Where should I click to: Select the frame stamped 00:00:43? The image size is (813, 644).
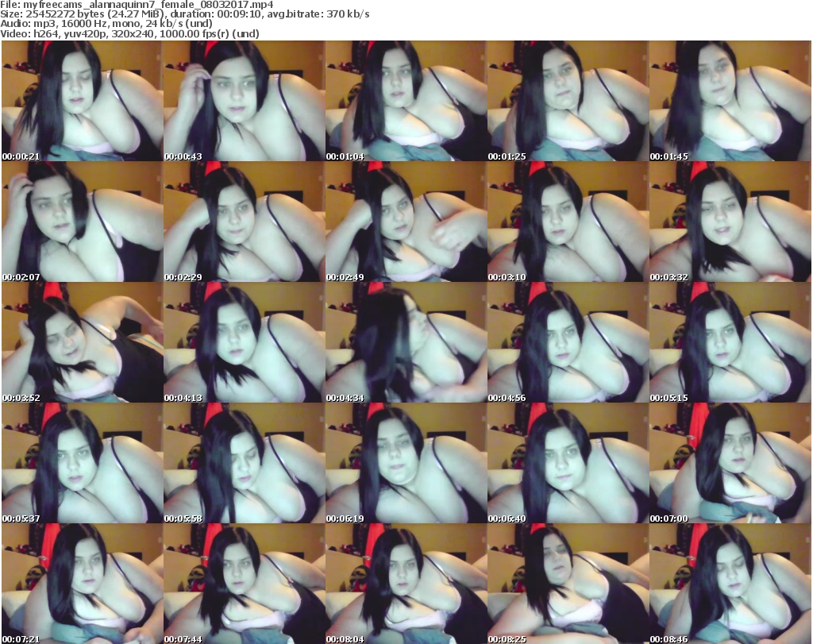coord(245,101)
